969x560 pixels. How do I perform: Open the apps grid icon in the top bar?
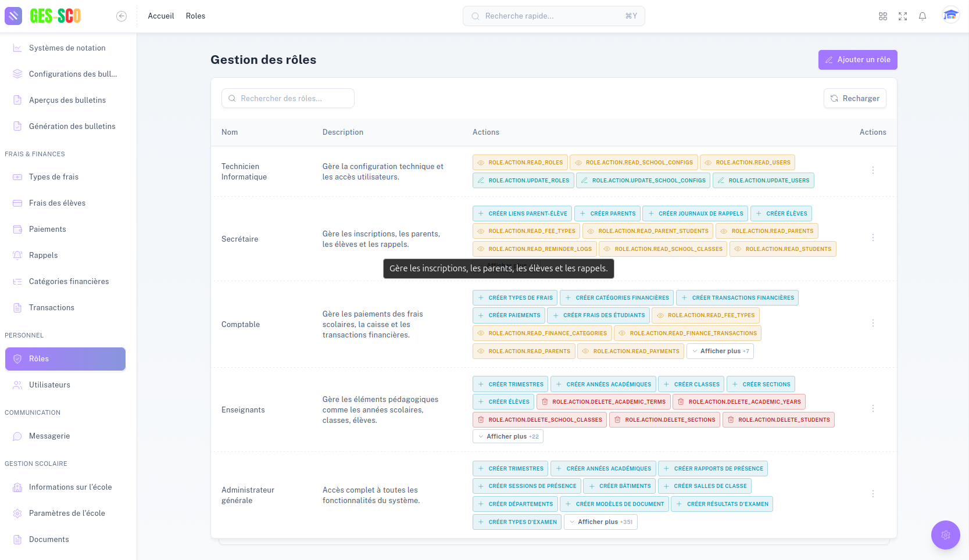click(883, 16)
